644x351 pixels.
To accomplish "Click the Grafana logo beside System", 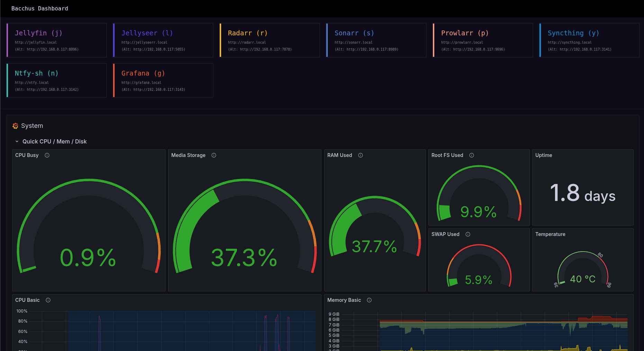I will tap(15, 126).
